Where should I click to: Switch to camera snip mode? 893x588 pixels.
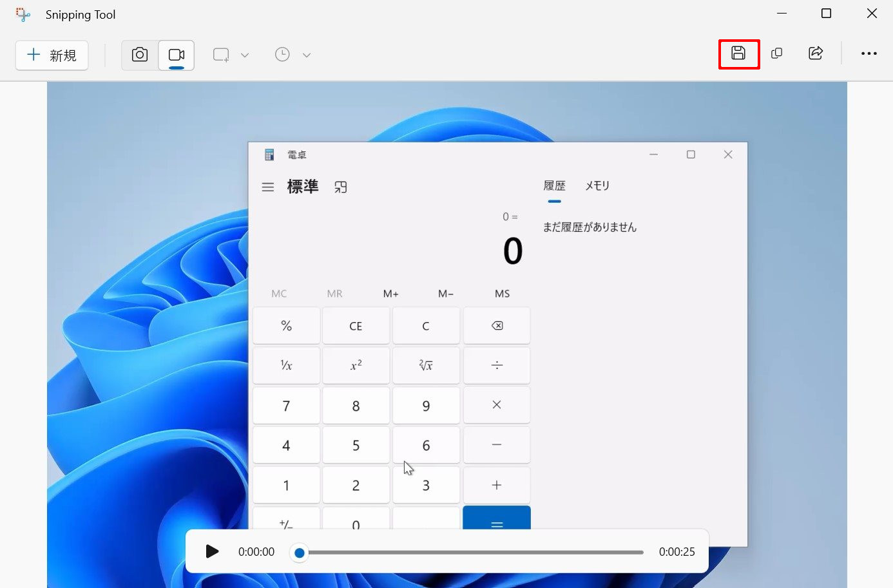pyautogui.click(x=140, y=55)
